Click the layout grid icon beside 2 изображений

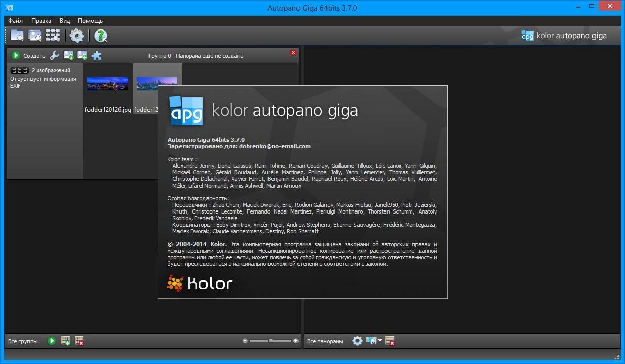point(20,70)
